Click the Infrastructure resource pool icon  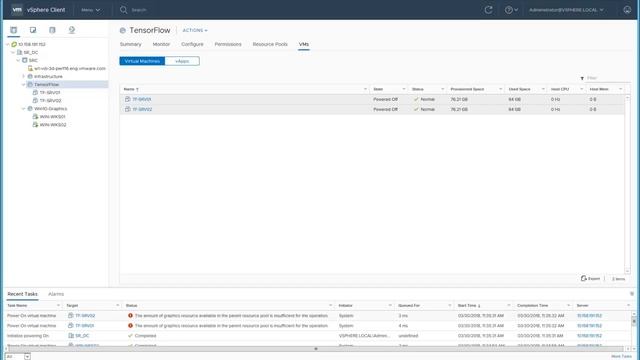click(30, 76)
